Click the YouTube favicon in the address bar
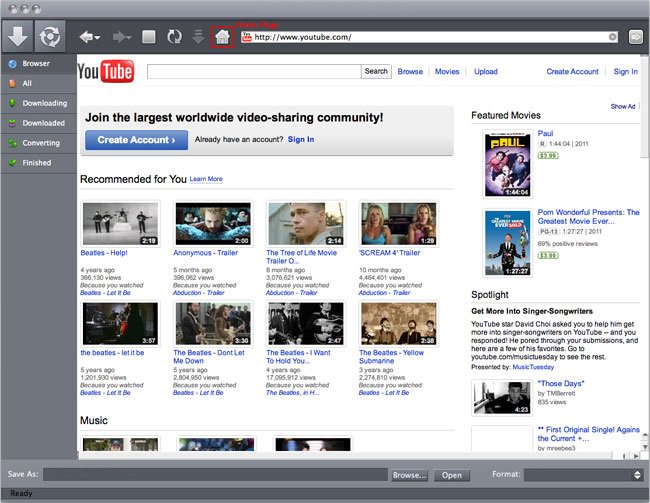The height and width of the screenshot is (503, 650). (x=247, y=37)
